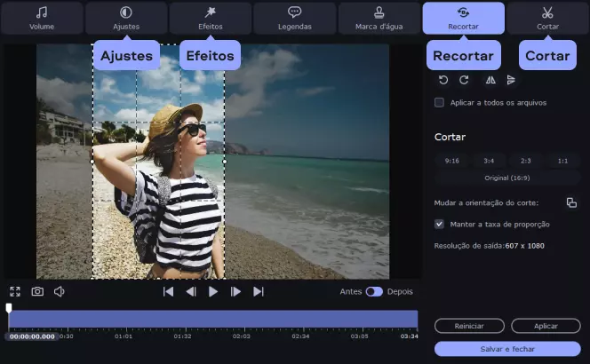The height and width of the screenshot is (364, 590).
Task: Rotate video clockwise icon
Action: pos(464,80)
